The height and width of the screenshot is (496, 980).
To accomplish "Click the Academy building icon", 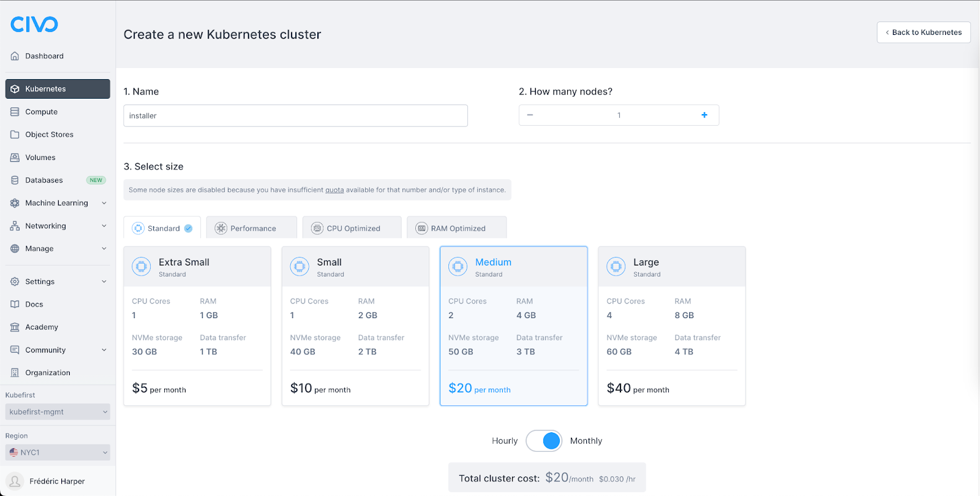I will (15, 327).
